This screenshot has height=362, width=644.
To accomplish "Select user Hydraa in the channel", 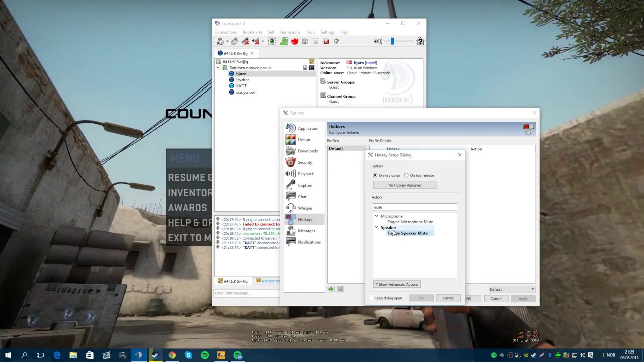I will tap(243, 80).
